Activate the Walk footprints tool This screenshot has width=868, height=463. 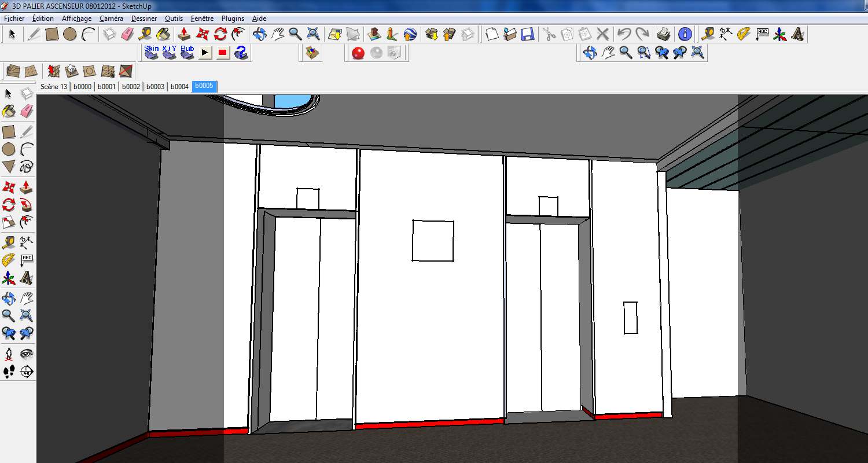pyautogui.click(x=9, y=372)
